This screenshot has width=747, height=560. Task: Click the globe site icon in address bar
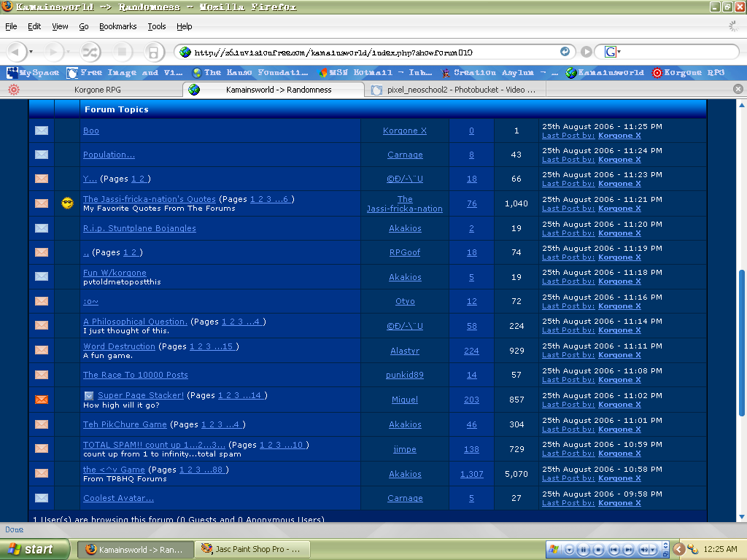185,52
